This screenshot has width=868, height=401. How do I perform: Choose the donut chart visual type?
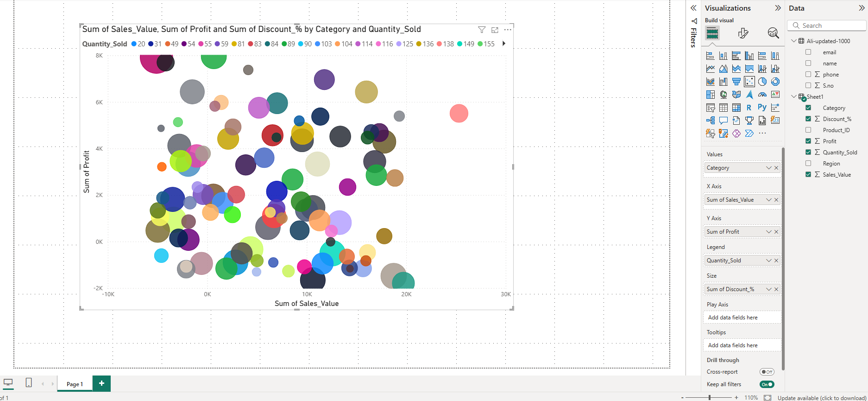(775, 82)
